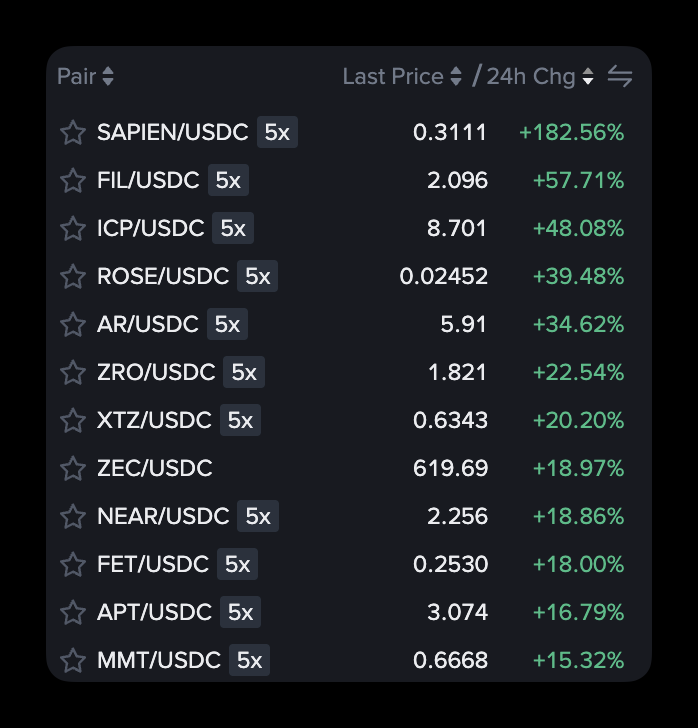Add ICP/USDC to favorites via its star
698x728 pixels.
point(73,229)
